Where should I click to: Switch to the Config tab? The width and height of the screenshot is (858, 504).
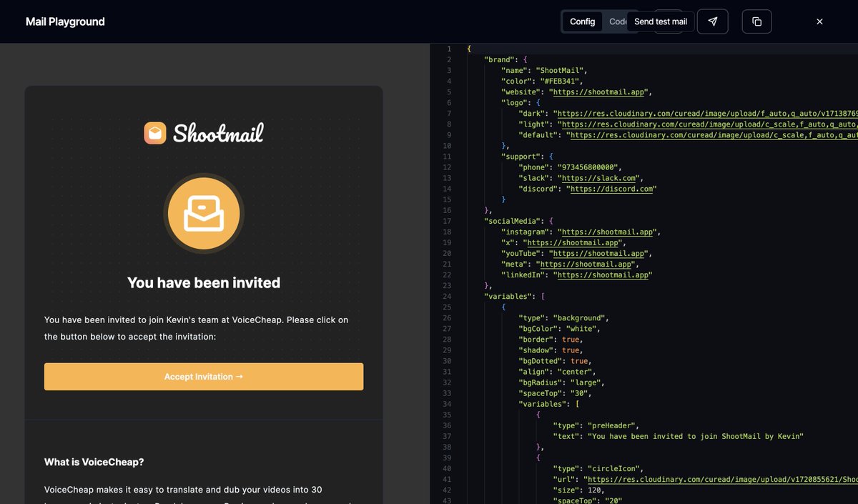point(582,21)
